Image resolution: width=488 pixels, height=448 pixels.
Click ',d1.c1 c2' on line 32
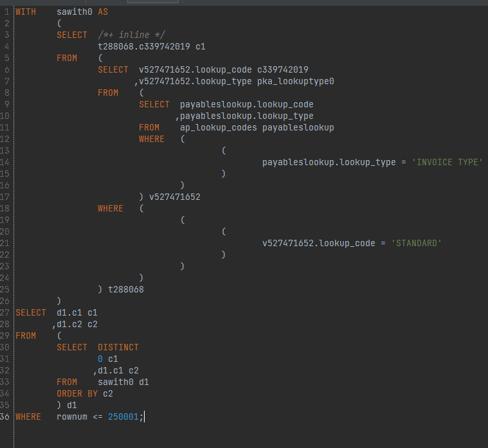tap(116, 371)
